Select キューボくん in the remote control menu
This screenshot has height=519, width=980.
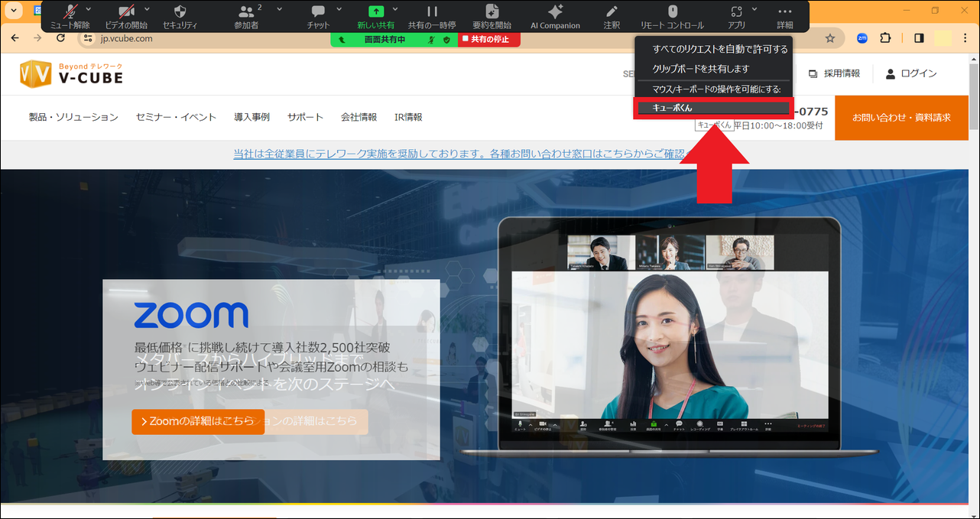pos(714,108)
